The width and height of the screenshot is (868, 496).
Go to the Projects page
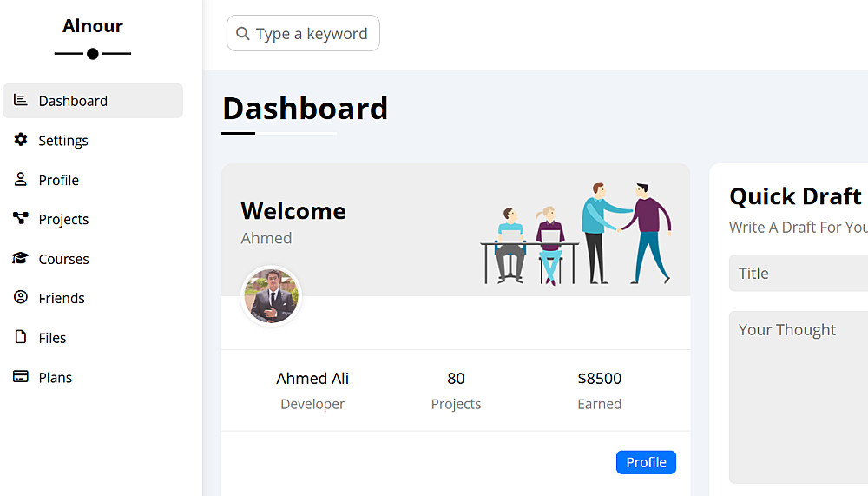(63, 220)
